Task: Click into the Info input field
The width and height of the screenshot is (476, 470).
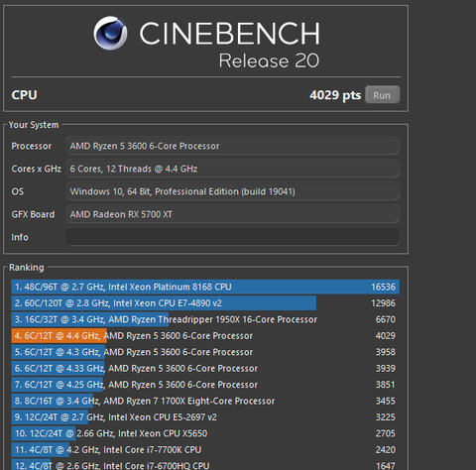Action: click(x=232, y=237)
